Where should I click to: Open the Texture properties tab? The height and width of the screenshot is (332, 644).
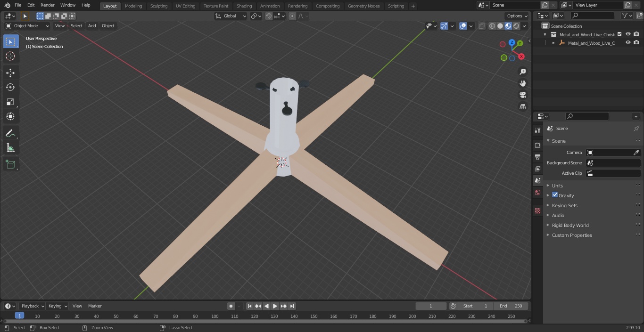tap(537, 211)
